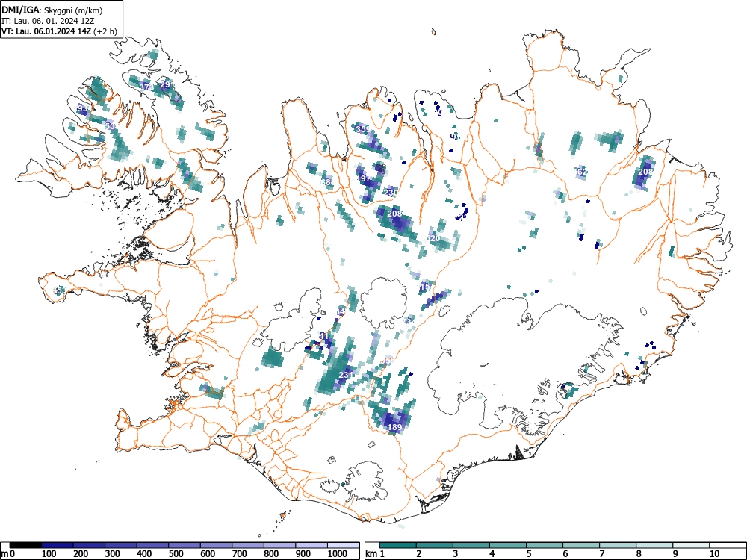Click the "DMI/IGA: Skyggni (m/km)" title line
This screenshot has height=560, width=747.
pos(52,10)
